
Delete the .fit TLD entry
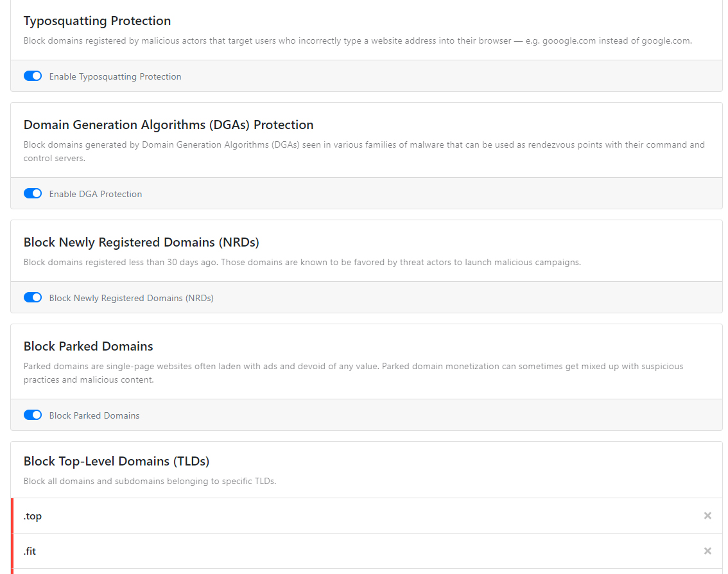point(707,551)
